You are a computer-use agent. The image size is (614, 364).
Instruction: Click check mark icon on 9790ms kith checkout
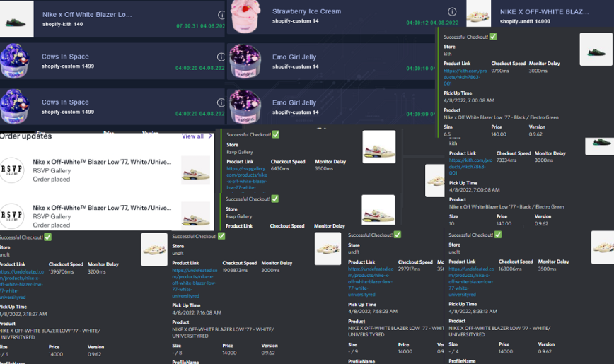pyautogui.click(x=493, y=37)
